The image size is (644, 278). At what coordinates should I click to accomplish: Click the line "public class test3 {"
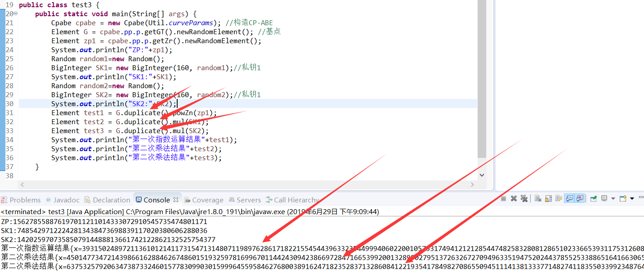click(x=59, y=5)
